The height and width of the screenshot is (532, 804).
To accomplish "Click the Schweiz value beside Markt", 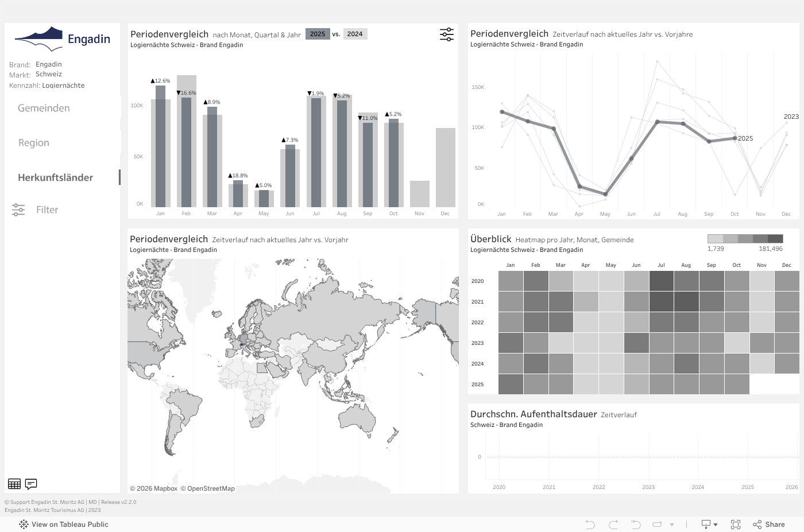I will pos(49,74).
